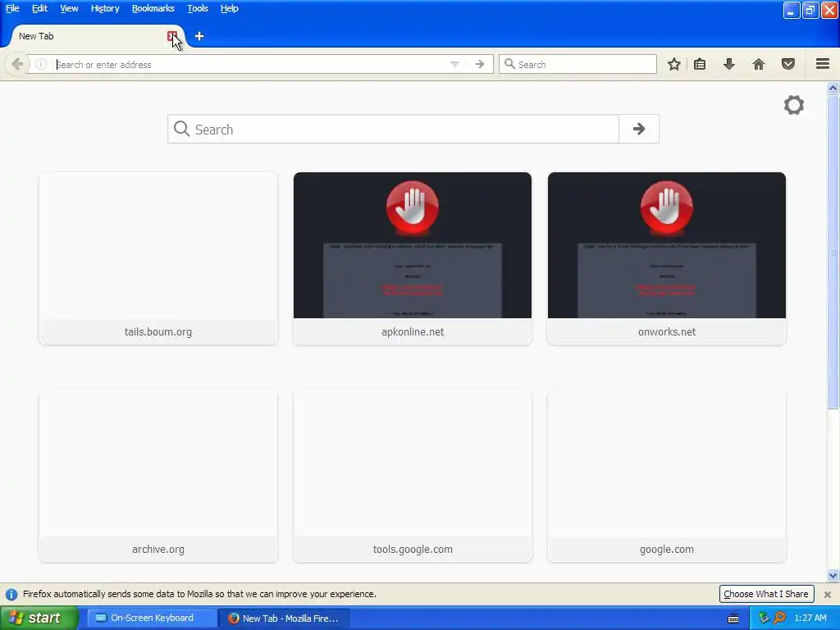The height and width of the screenshot is (630, 840).
Task: Open a new tab with plus button
Action: click(x=199, y=36)
